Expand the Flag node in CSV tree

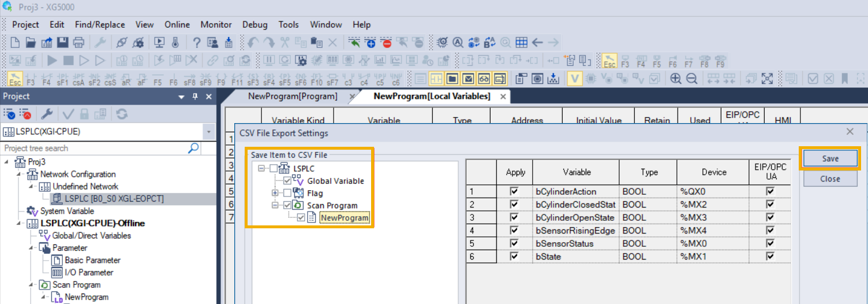[275, 193]
